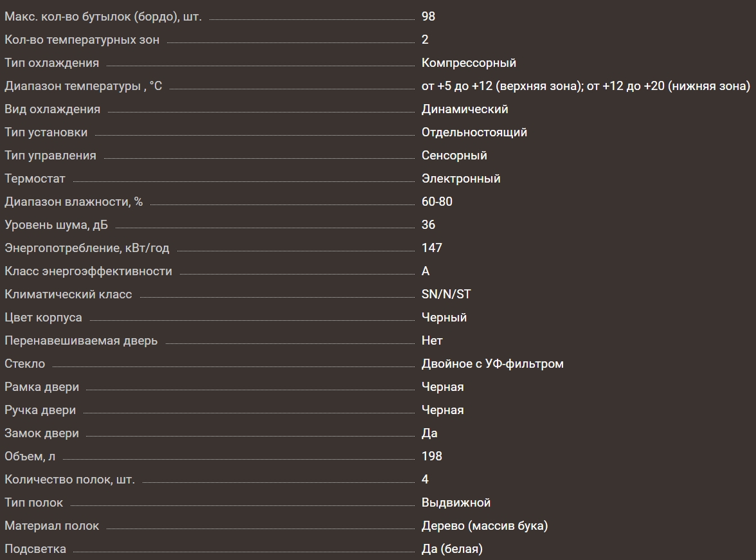Click the 'Электронный' thermostat value

tap(461, 179)
